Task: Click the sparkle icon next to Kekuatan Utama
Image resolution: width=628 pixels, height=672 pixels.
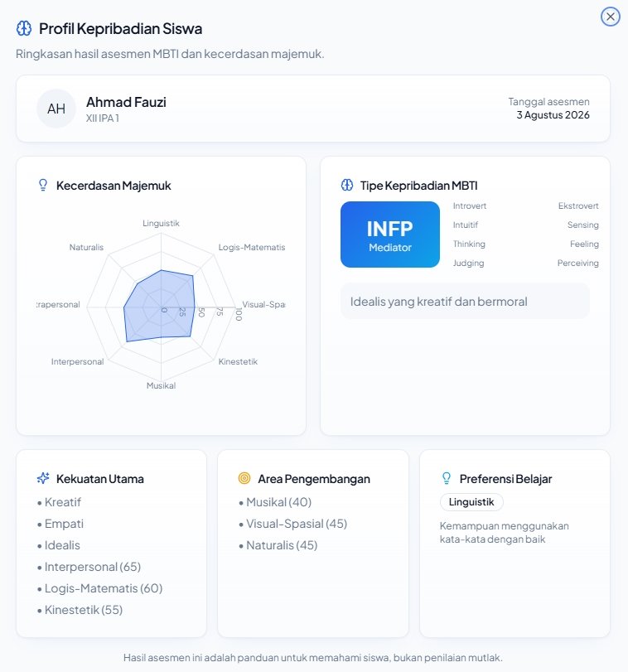Action: point(43,478)
